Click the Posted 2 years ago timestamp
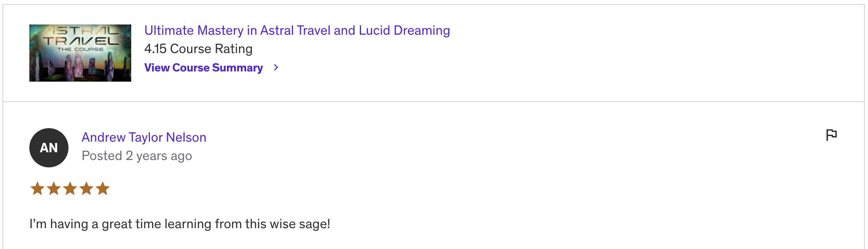The width and height of the screenshot is (868, 249). click(x=137, y=156)
